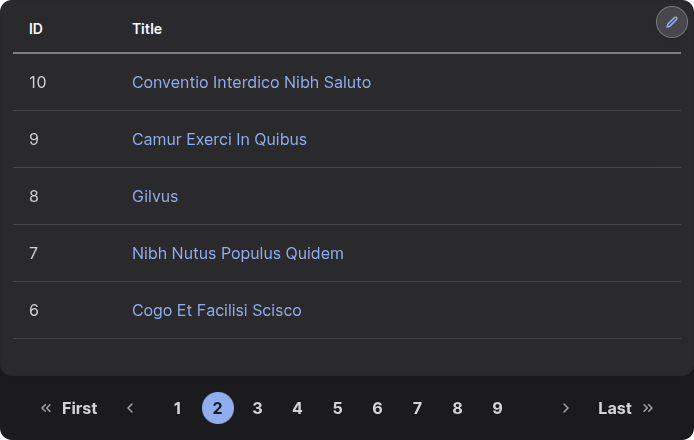Open Cogo Et Facilisi Scisco link
The width and height of the screenshot is (694, 440).
pos(216,311)
